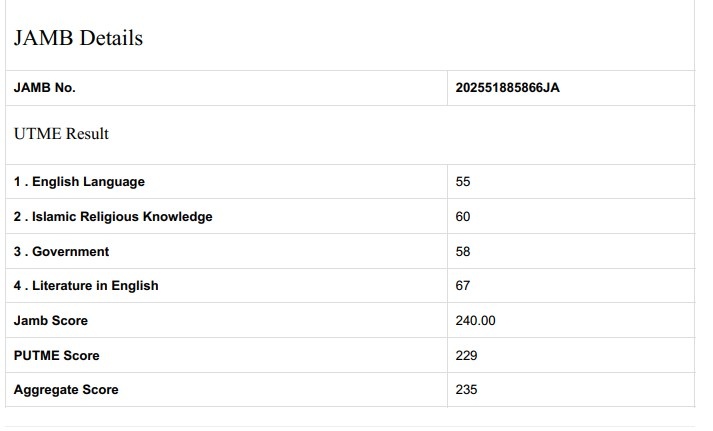The width and height of the screenshot is (713, 431).
Task: Click the PUTME Score label
Action: [x=57, y=356]
